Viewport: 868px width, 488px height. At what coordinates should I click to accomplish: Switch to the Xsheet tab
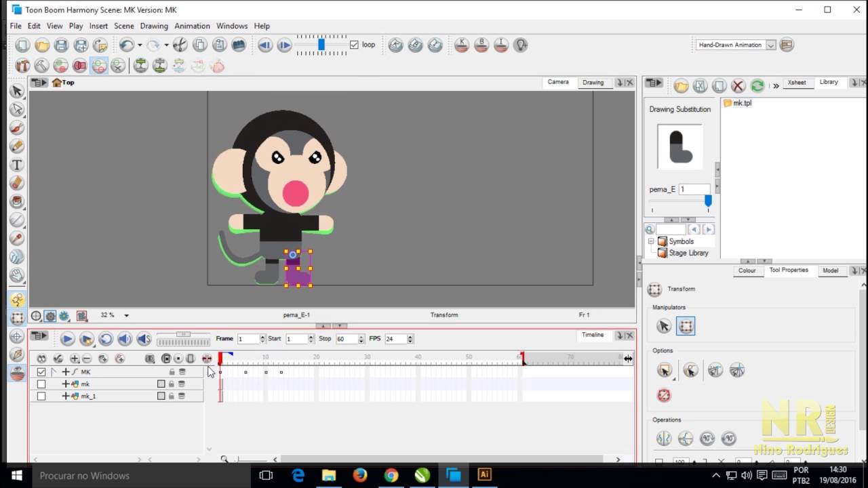(797, 83)
